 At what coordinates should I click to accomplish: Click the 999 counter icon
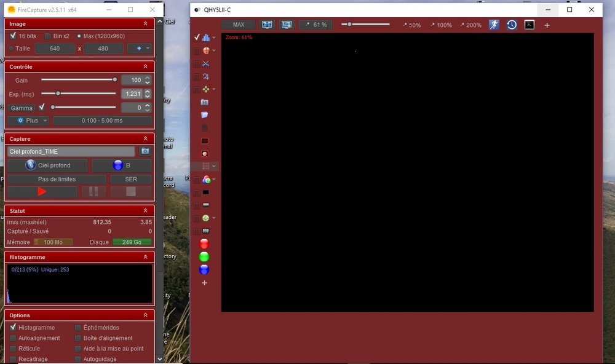(x=205, y=231)
